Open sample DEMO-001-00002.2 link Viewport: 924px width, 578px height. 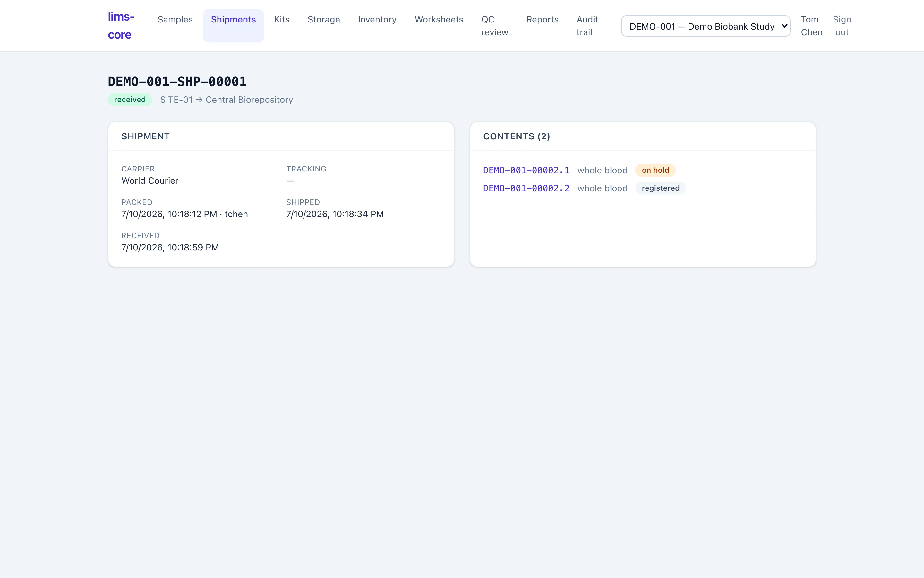(x=526, y=188)
